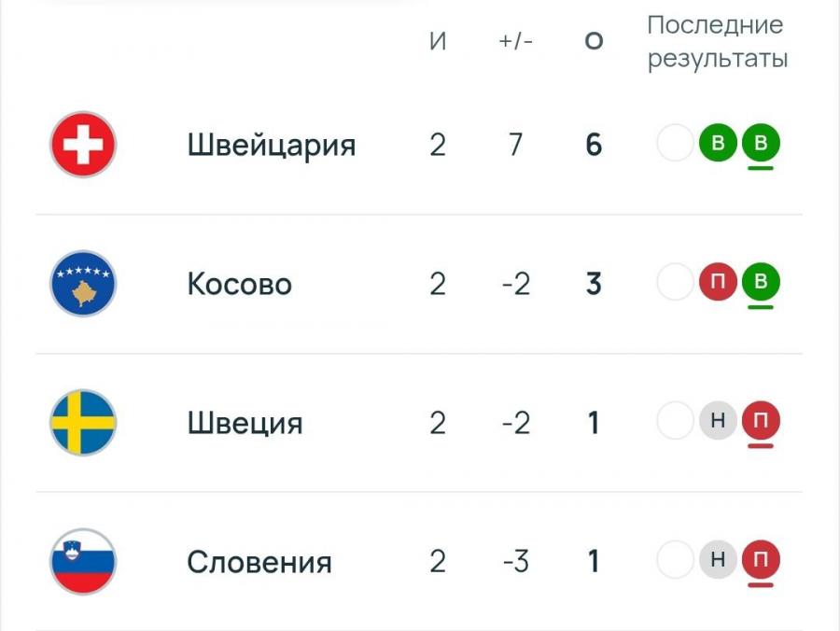
Task: Click Slovenia's underlined red loss badge
Action: point(761,559)
